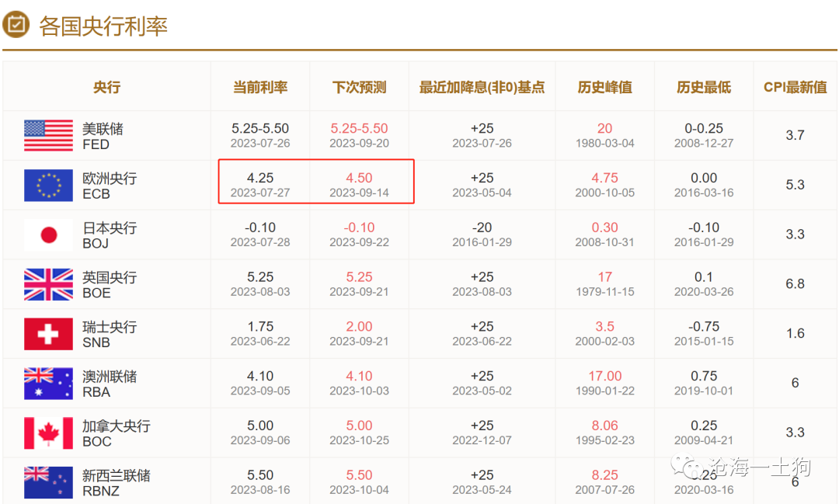
Task: Click BOE next forecast dated 2023-09-21
Action: [x=359, y=284]
